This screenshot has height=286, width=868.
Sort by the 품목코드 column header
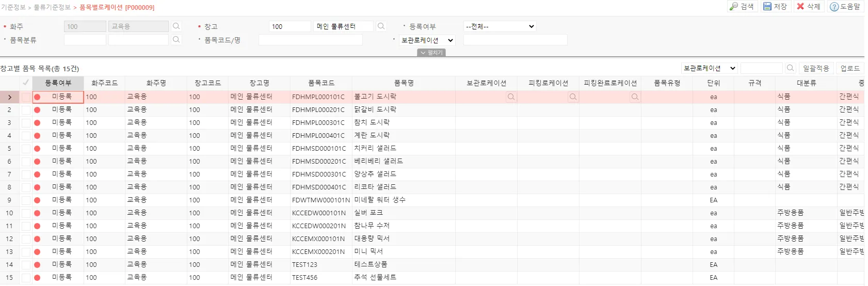pos(321,83)
